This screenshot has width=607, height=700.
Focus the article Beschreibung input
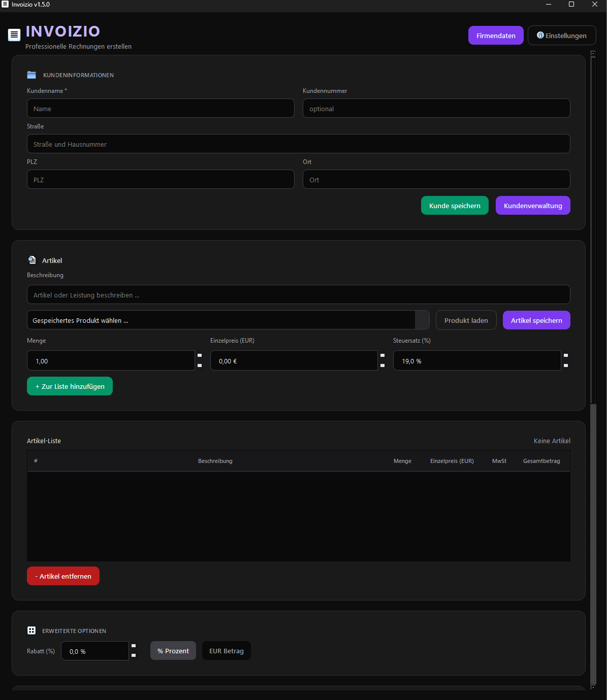coord(299,294)
